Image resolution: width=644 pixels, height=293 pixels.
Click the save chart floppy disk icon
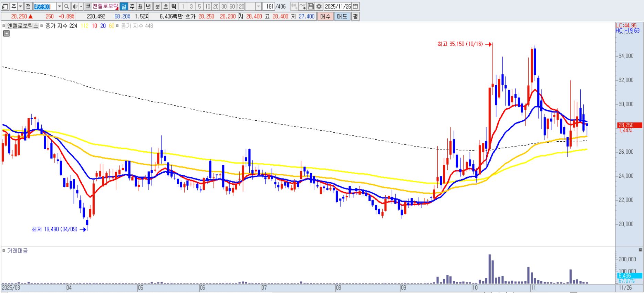311,7
